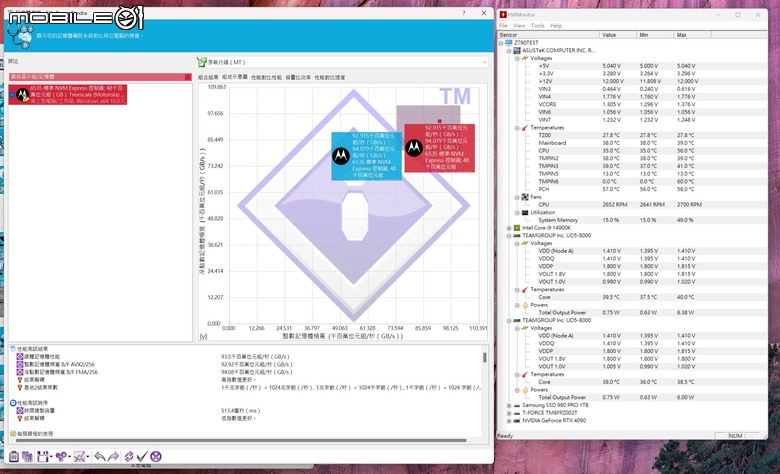This screenshot has width=780, height=474.
Task: Click the Z790TEST computer icon in HWMonitor
Action: [508, 43]
